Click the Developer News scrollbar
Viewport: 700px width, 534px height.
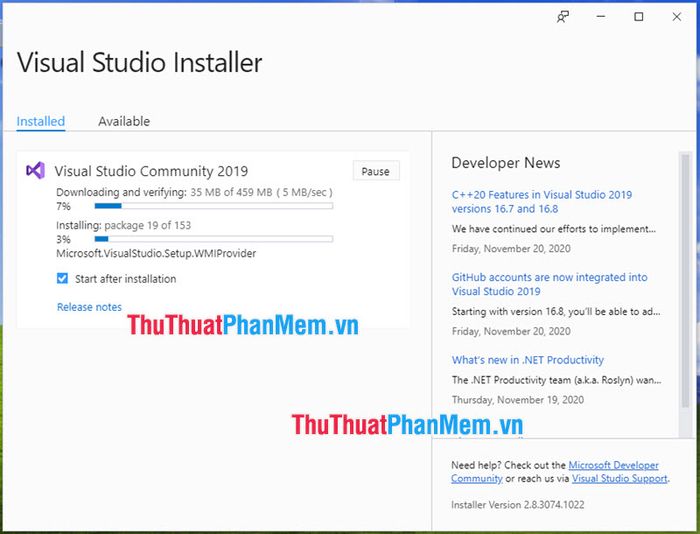tap(685, 281)
